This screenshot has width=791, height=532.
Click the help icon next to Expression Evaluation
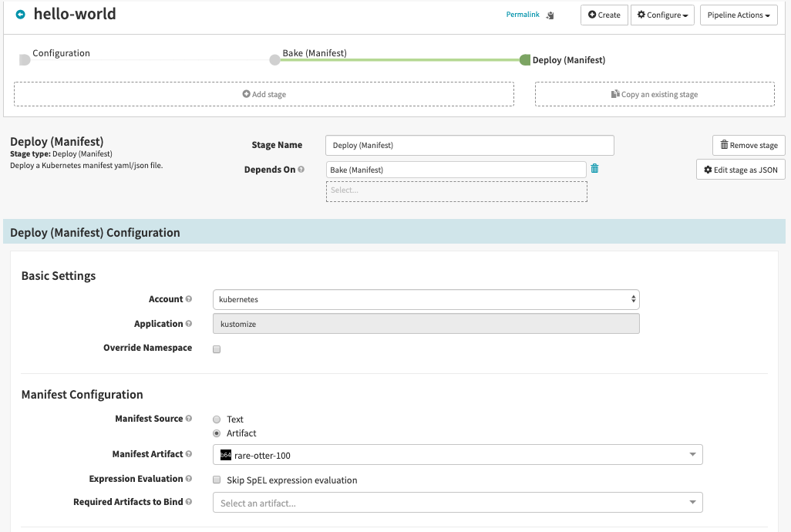189,479
